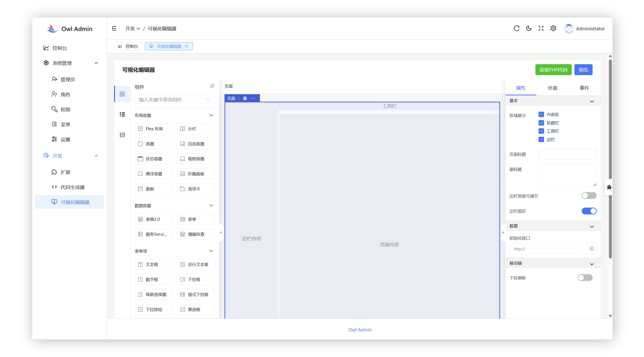Screen dimensions: 644x357
Task: Uncheck the 工具栏 checkbox
Action: click(x=541, y=131)
